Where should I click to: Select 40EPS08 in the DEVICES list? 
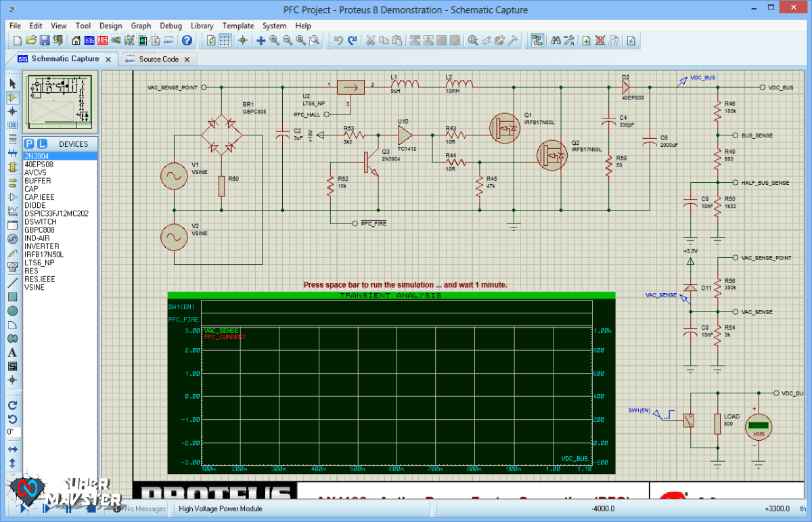pyautogui.click(x=41, y=165)
